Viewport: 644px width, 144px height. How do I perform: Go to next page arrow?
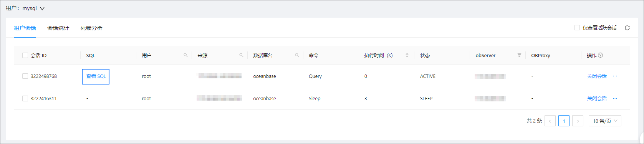(578, 121)
